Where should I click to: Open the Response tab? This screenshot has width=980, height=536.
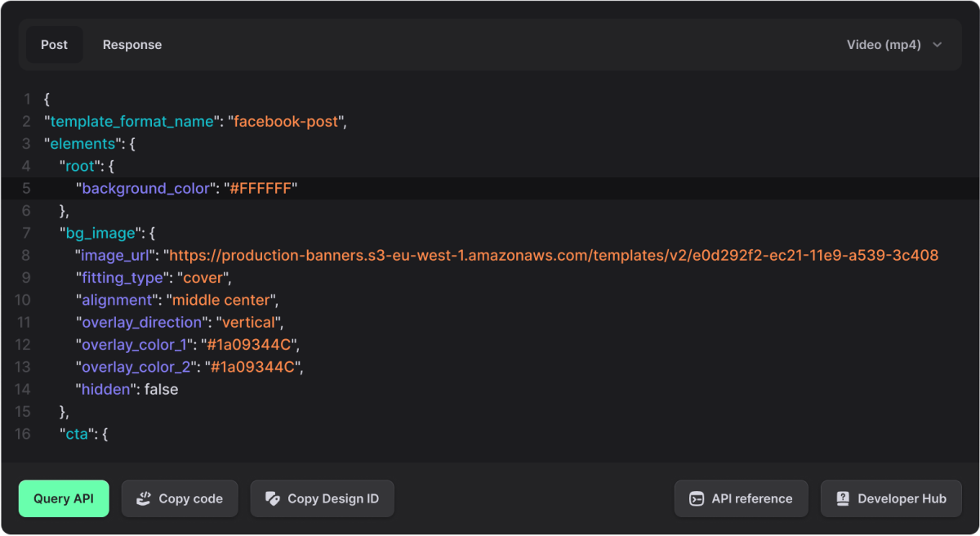point(132,45)
